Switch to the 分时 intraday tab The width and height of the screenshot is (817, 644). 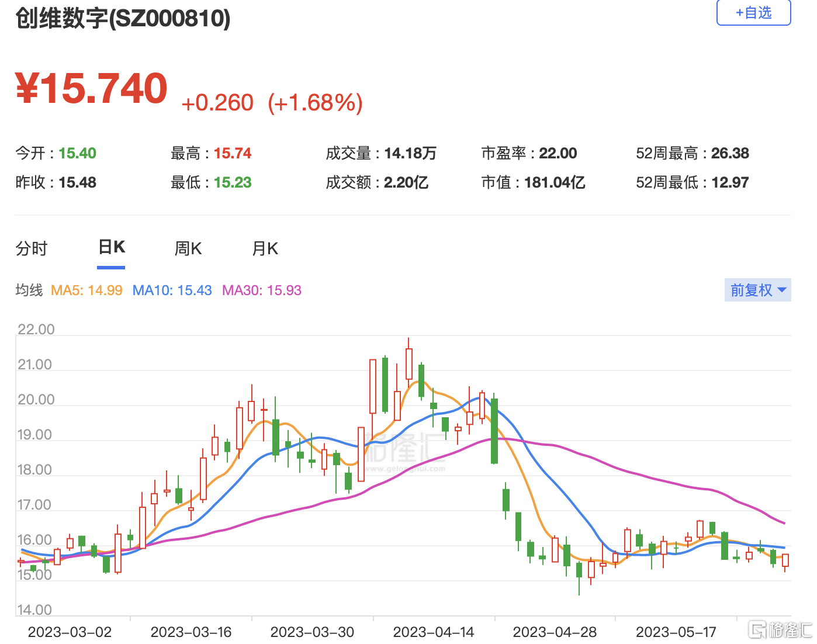(32, 249)
